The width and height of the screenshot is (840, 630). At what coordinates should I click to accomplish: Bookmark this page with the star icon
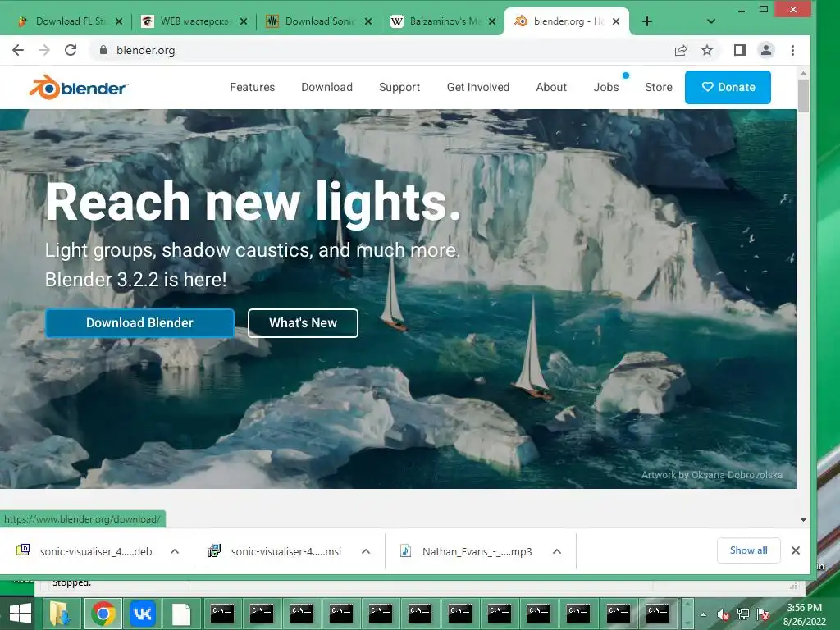706,50
